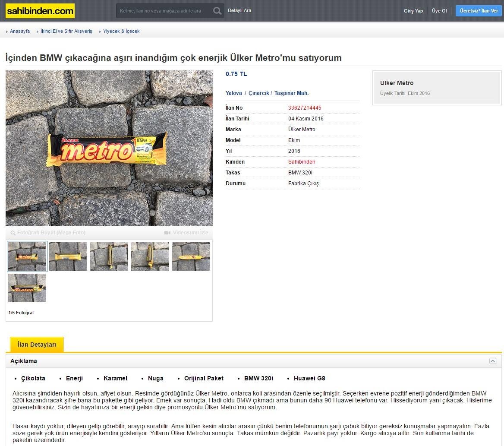Click the 04 Kasım 2016 date value
This screenshot has height=446, width=504.
tap(306, 119)
